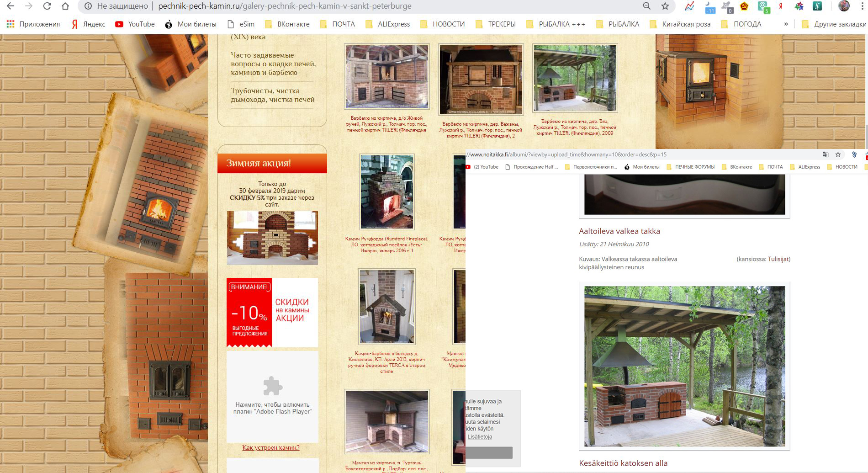Open the colorful stars extension icon

click(799, 6)
